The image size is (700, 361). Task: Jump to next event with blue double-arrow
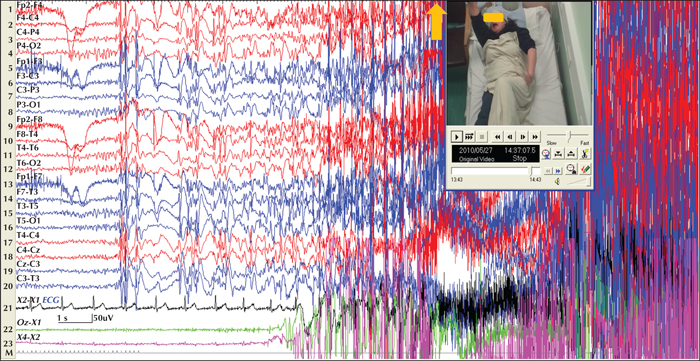click(558, 170)
